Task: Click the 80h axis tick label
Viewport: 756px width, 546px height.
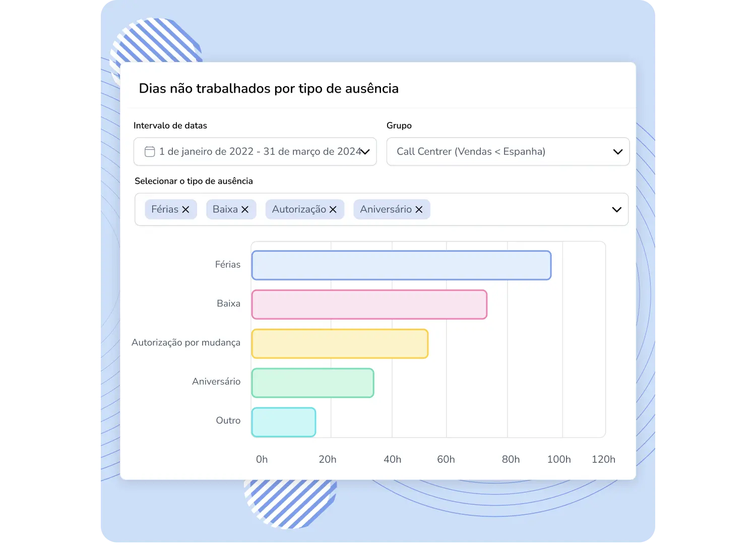Action: click(511, 459)
